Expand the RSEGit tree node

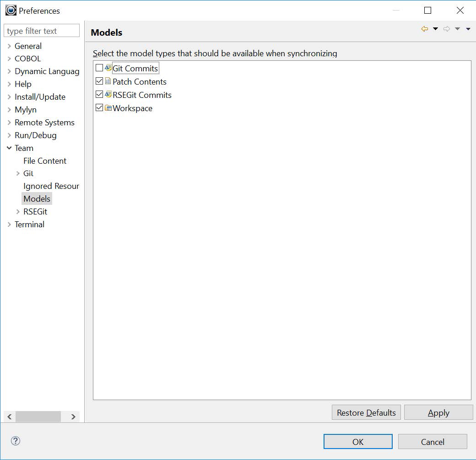coord(18,212)
